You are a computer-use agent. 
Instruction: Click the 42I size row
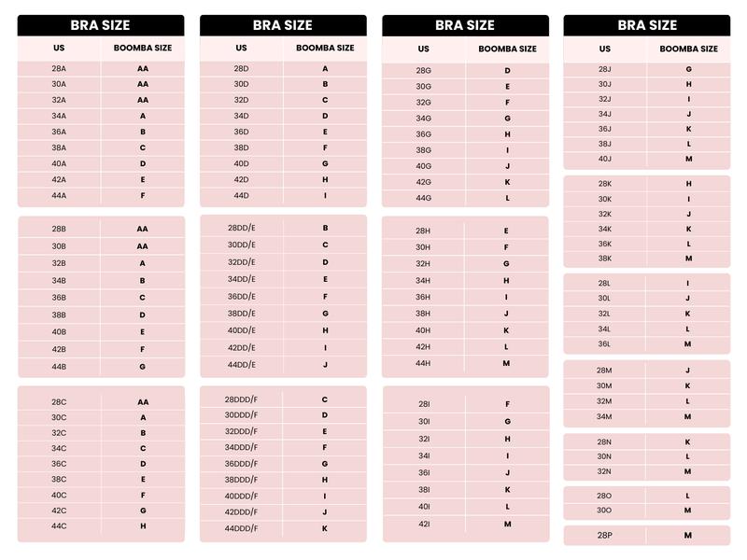465,525
